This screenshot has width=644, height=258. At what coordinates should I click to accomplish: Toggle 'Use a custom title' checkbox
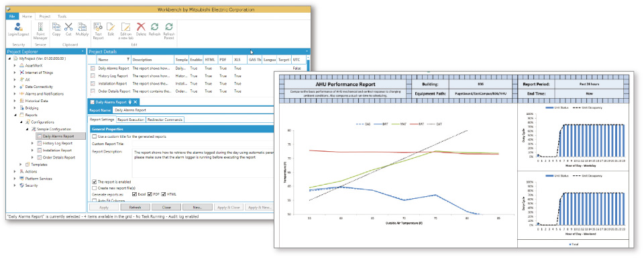click(x=95, y=136)
